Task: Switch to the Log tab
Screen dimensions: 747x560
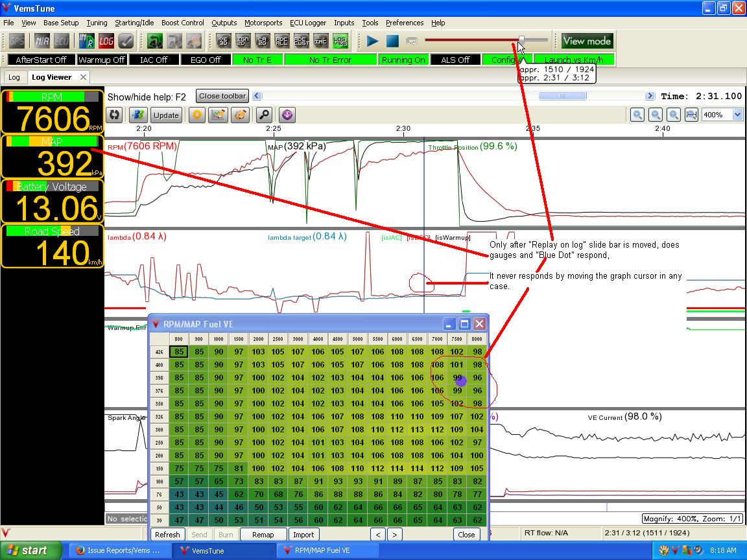Action: [x=14, y=77]
